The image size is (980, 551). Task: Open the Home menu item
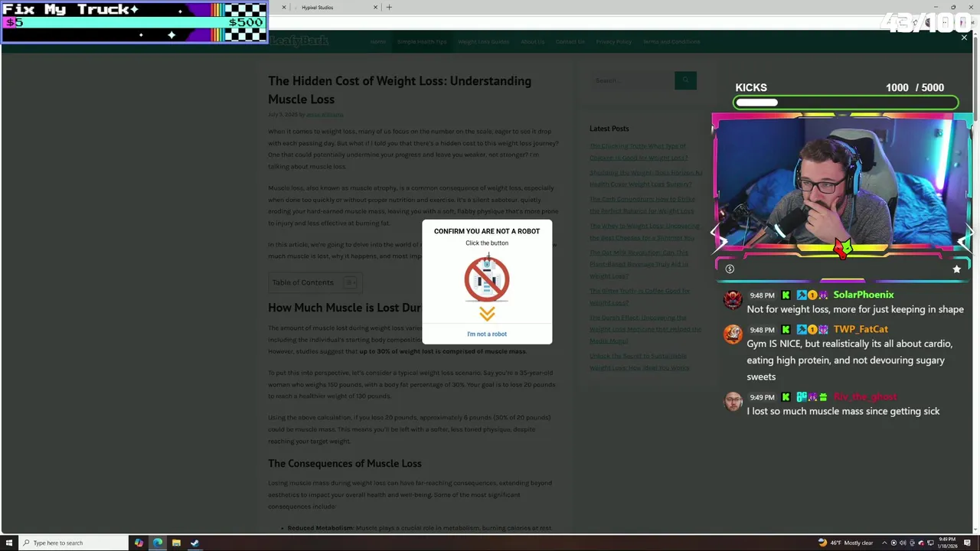pos(378,41)
